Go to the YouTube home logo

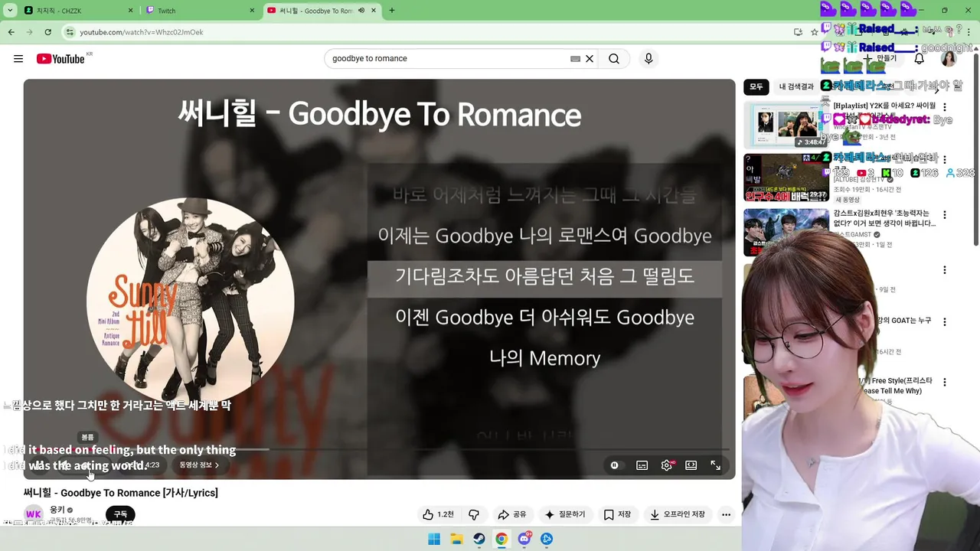(x=60, y=59)
